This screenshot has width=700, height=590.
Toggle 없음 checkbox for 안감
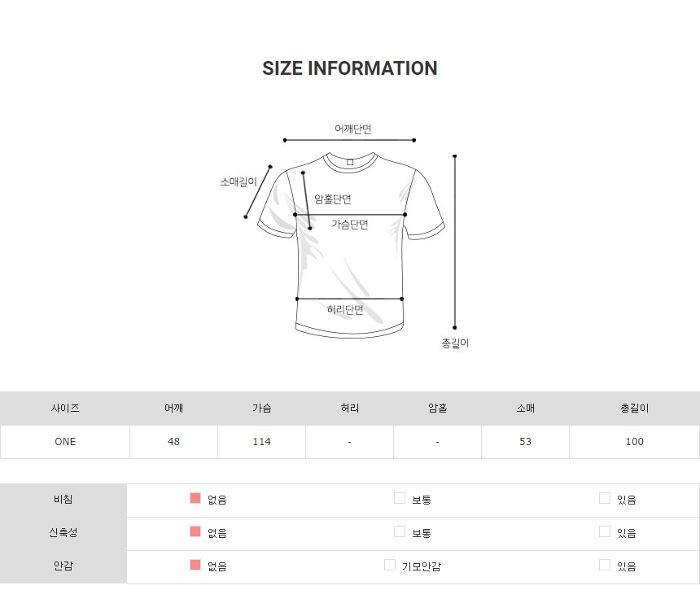coord(195,565)
